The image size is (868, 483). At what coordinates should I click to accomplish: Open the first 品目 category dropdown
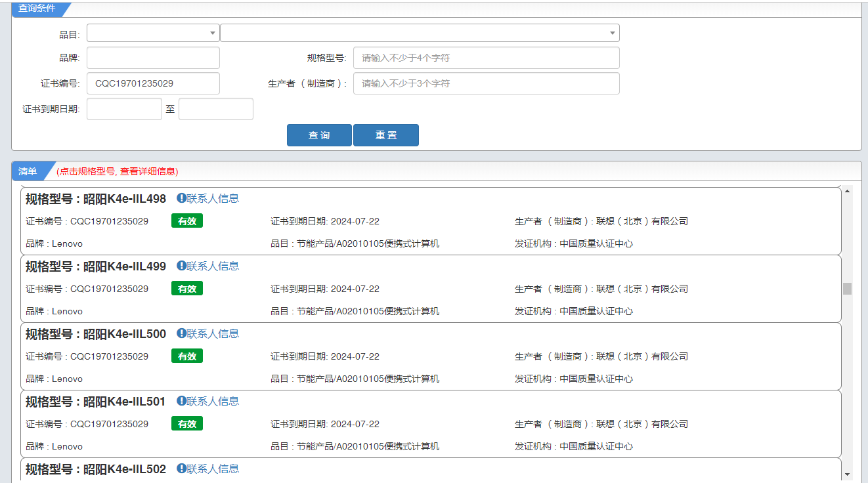coord(153,33)
